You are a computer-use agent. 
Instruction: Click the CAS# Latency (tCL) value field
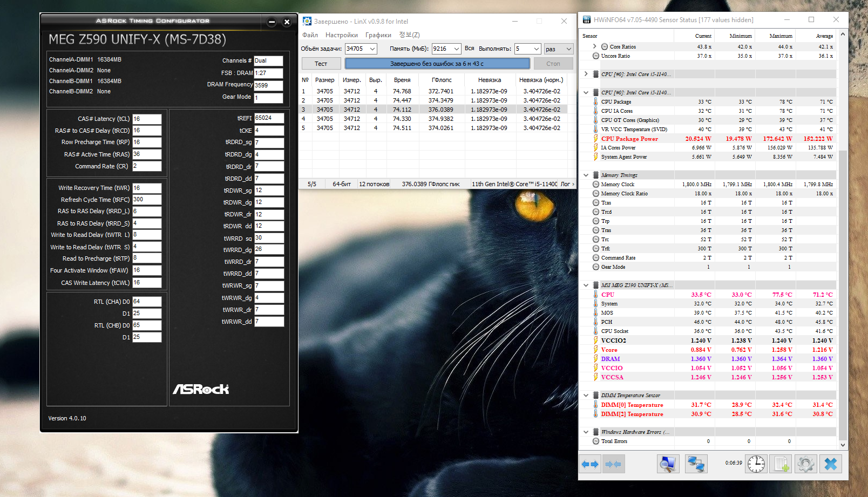[x=147, y=119]
